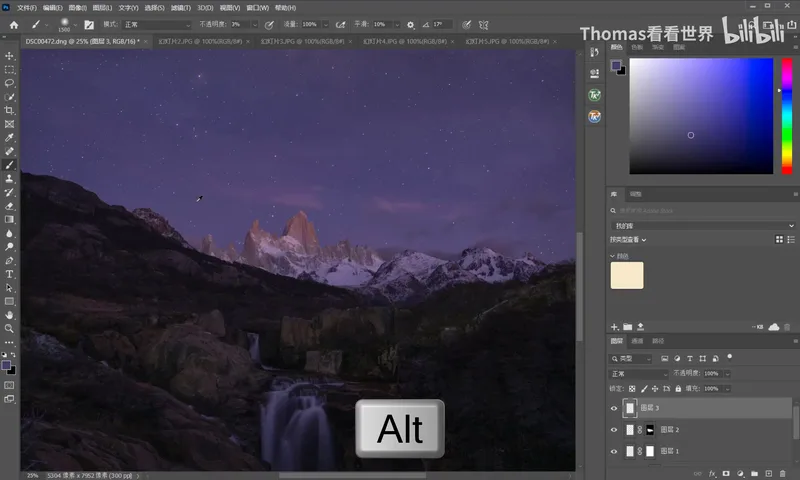The image size is (800, 480).
Task: Select the Spot Healing Brush tool
Action: coord(9,151)
